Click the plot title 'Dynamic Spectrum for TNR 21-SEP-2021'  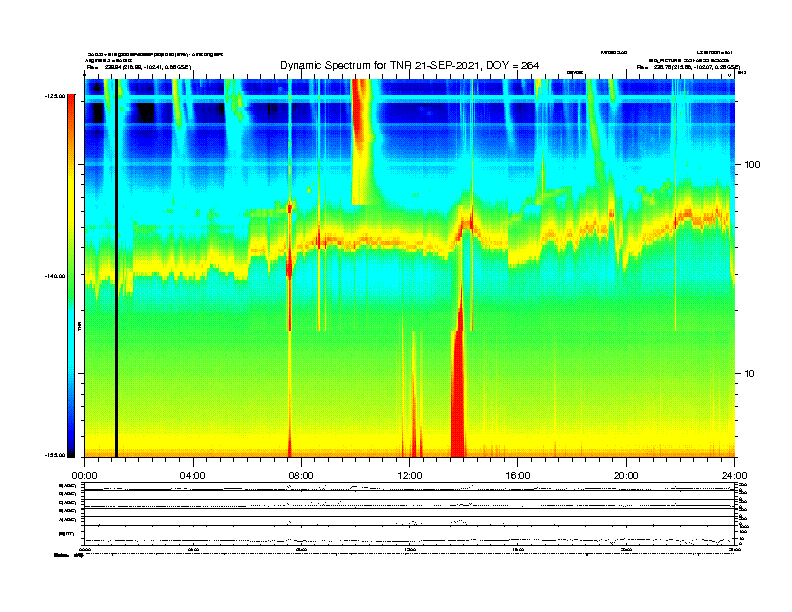[x=380, y=66]
